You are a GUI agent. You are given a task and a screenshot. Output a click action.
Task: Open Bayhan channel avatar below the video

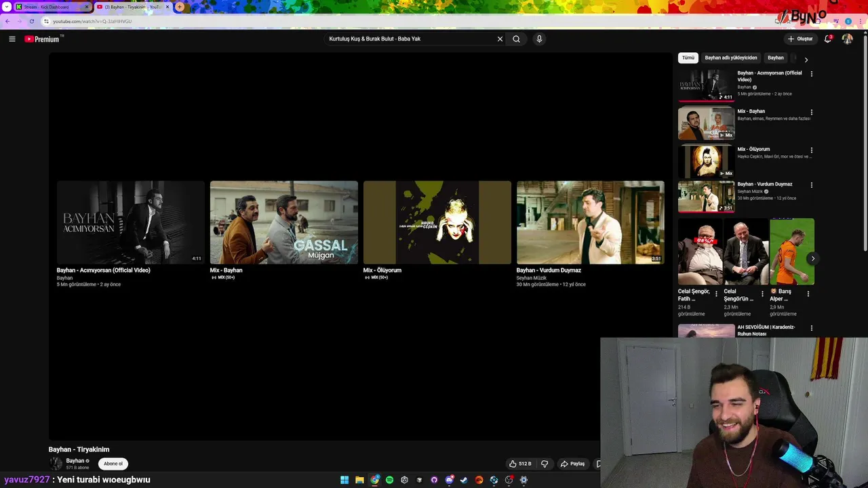pyautogui.click(x=56, y=464)
